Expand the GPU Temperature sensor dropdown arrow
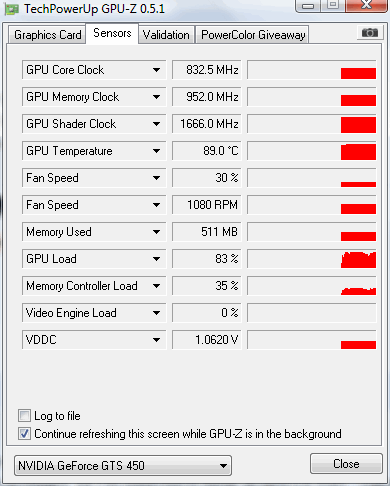Image resolution: width=390 pixels, height=486 pixels. point(156,151)
